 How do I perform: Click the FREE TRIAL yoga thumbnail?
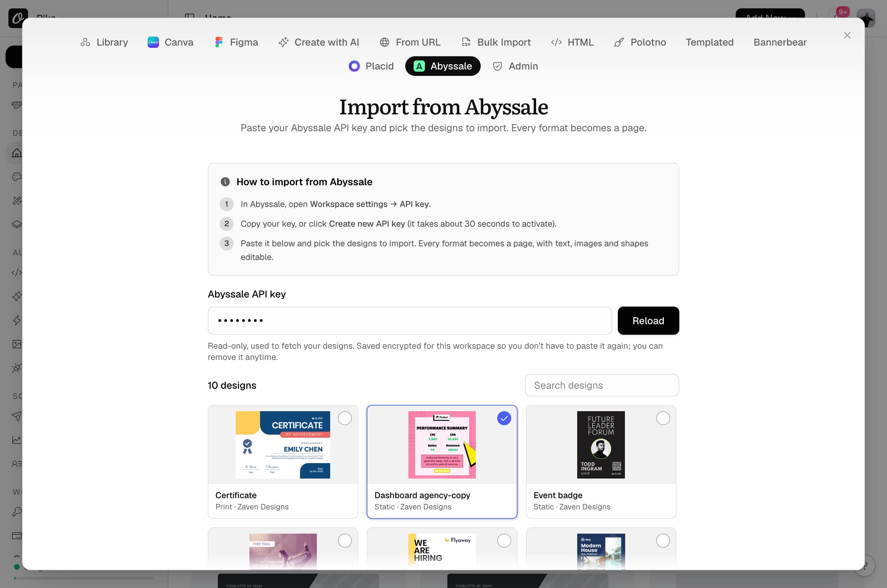pos(283,551)
